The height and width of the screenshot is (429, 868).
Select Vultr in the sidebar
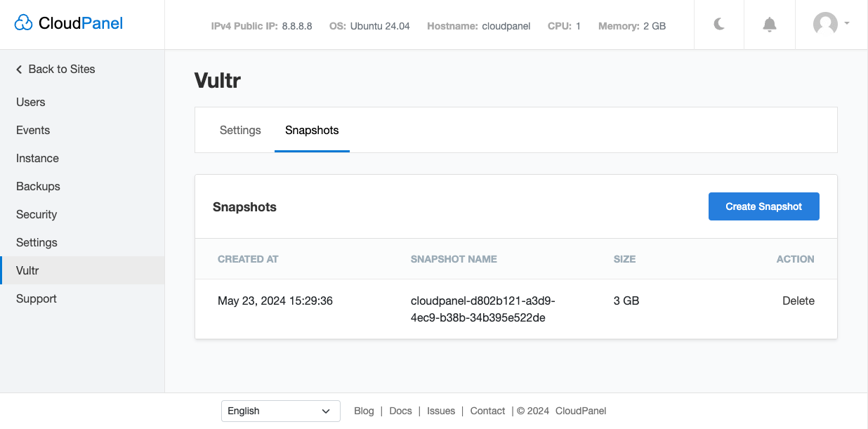tap(28, 270)
